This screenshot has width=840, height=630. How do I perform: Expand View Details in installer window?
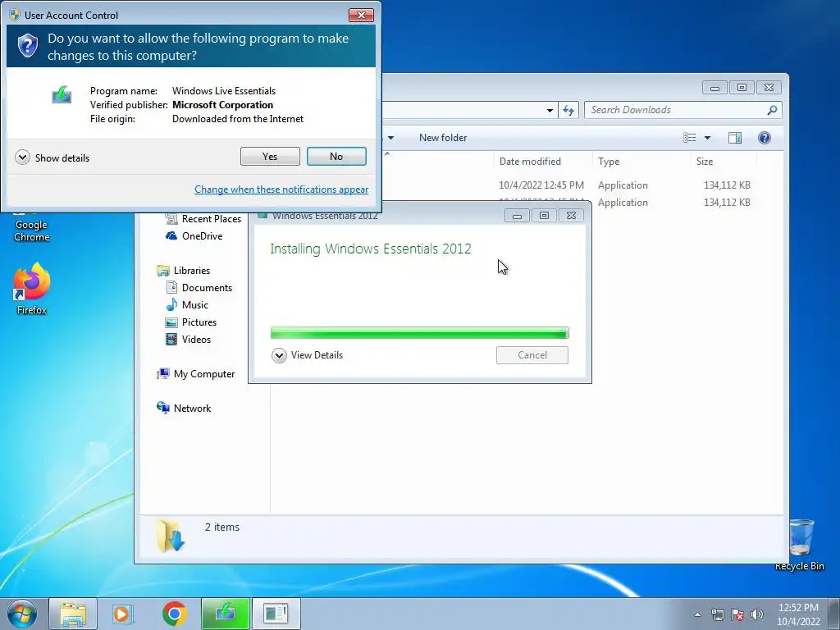[308, 355]
